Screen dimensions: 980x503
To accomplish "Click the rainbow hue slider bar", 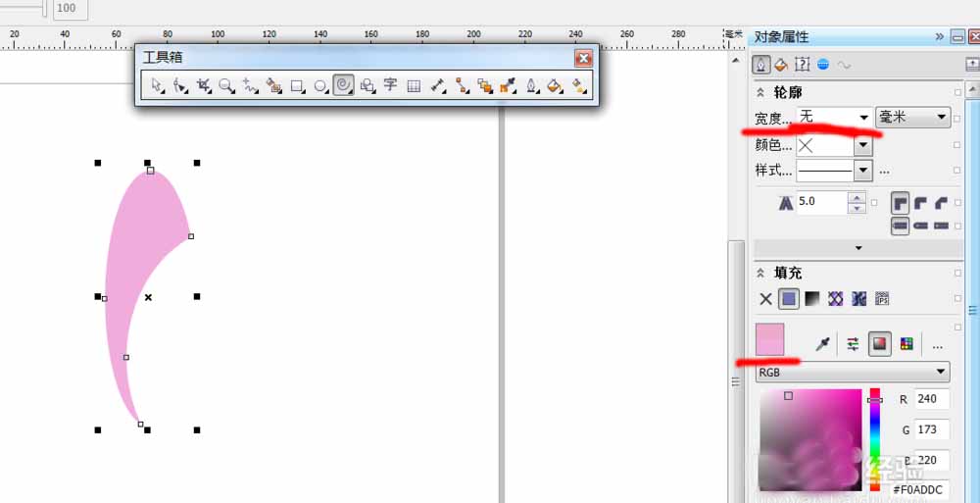I will [875, 439].
